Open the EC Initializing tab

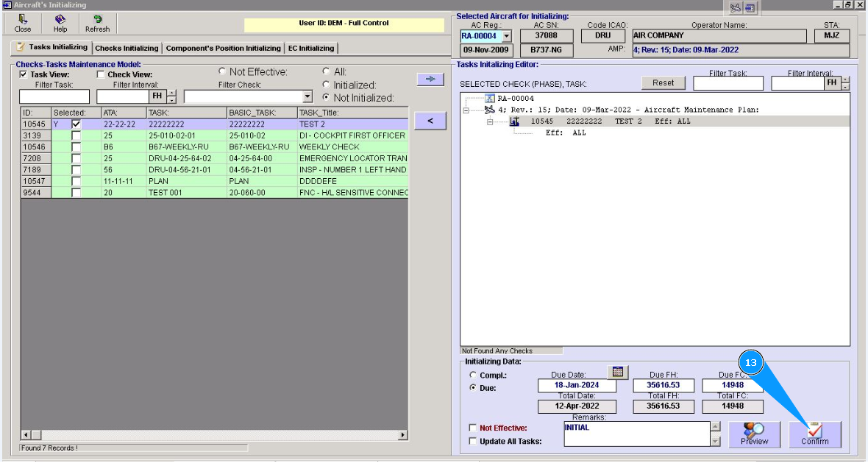[x=310, y=48]
